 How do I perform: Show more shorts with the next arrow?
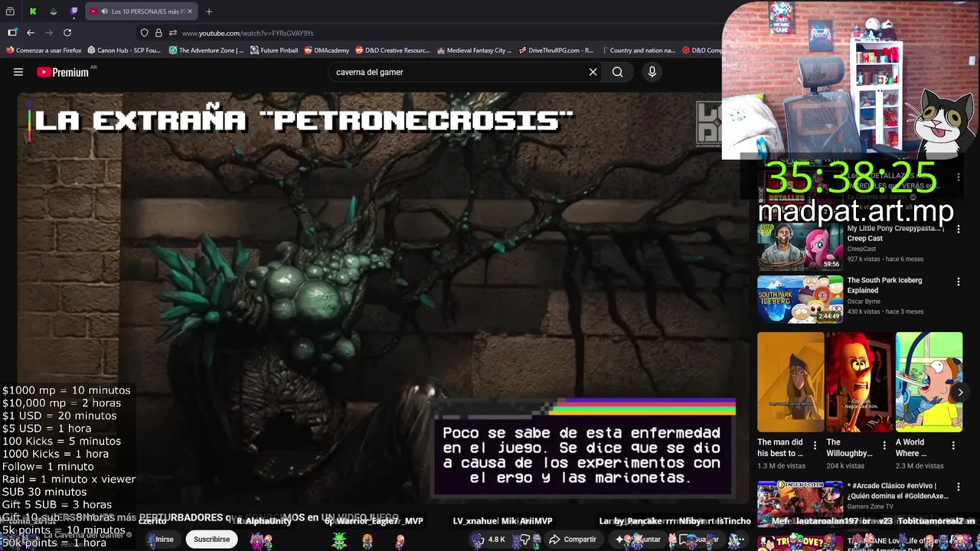click(x=960, y=392)
